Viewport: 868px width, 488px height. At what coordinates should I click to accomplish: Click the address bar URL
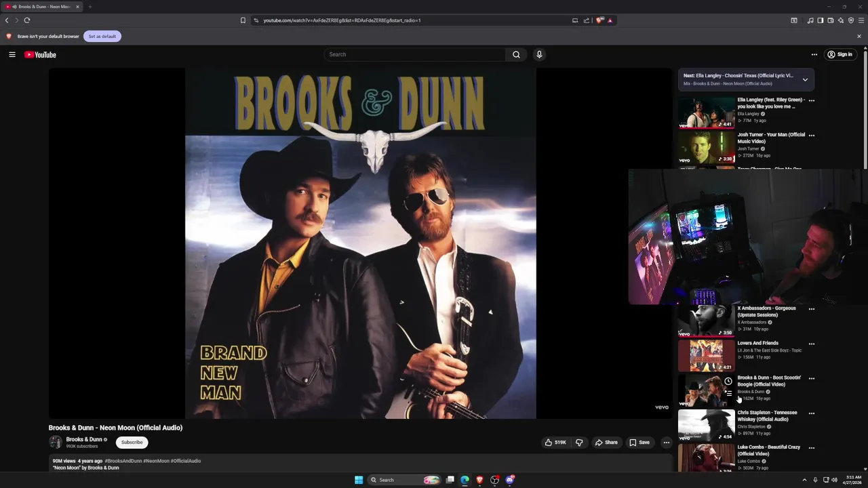coord(342,20)
